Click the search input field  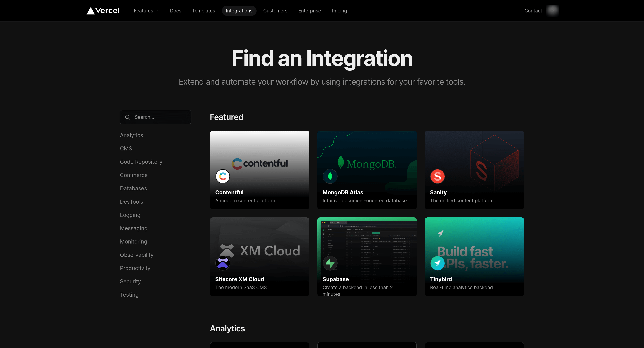pyautogui.click(x=155, y=117)
